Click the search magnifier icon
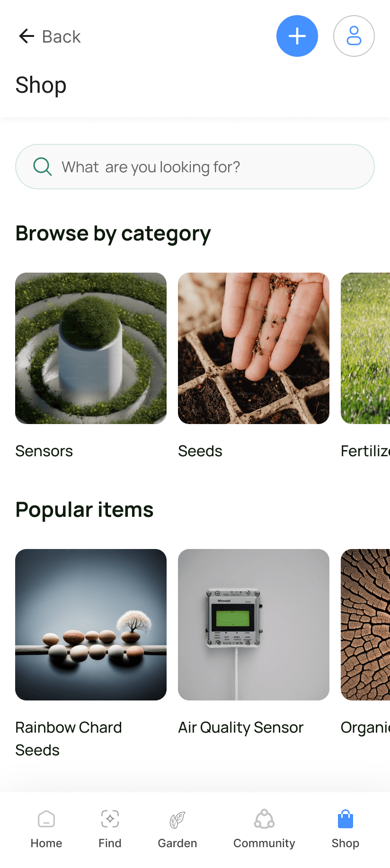The width and height of the screenshot is (390, 868). (42, 167)
